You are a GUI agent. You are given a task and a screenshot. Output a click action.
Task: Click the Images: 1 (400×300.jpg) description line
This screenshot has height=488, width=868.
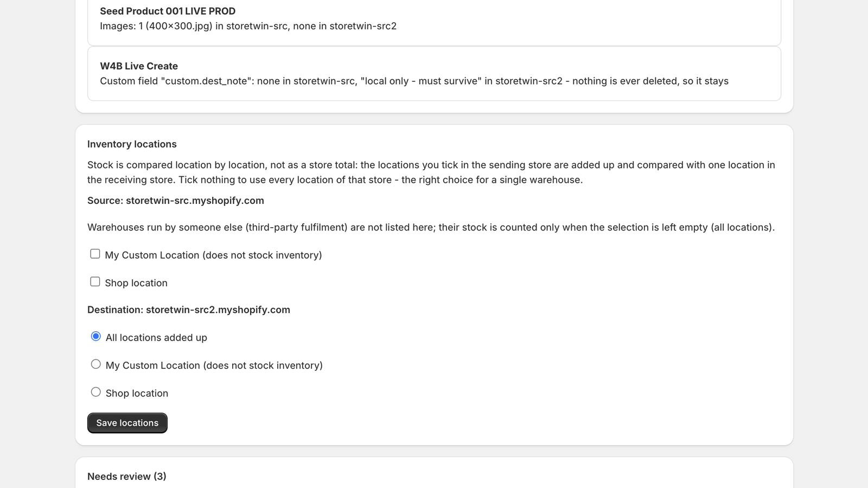(248, 26)
